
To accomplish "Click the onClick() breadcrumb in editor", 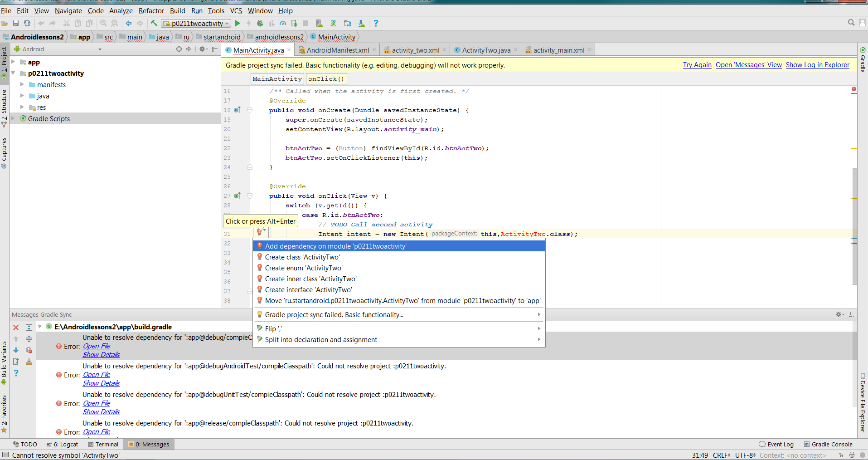I will click(x=326, y=79).
